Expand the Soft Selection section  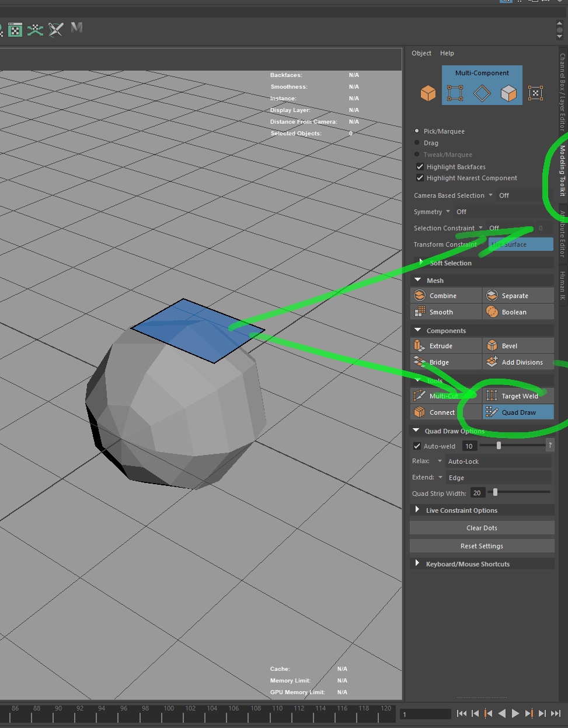click(420, 263)
